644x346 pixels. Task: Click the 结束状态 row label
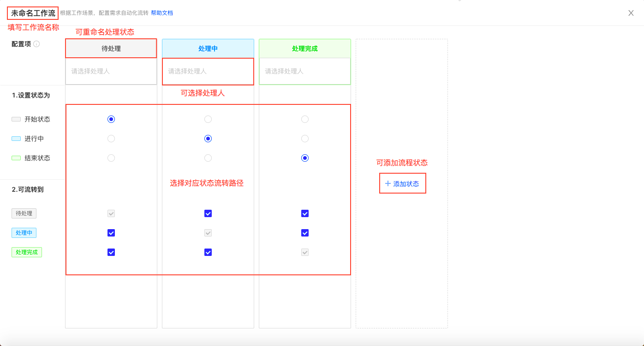[x=37, y=158]
